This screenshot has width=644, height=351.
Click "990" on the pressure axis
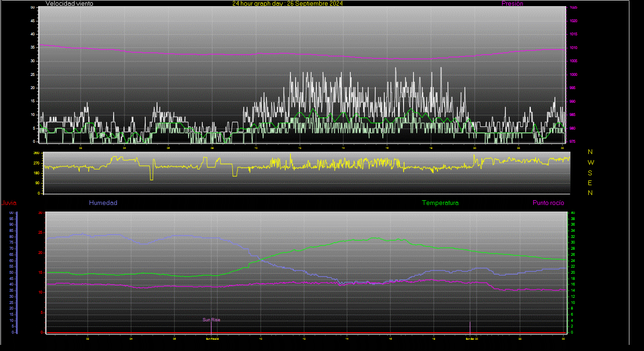(572, 101)
